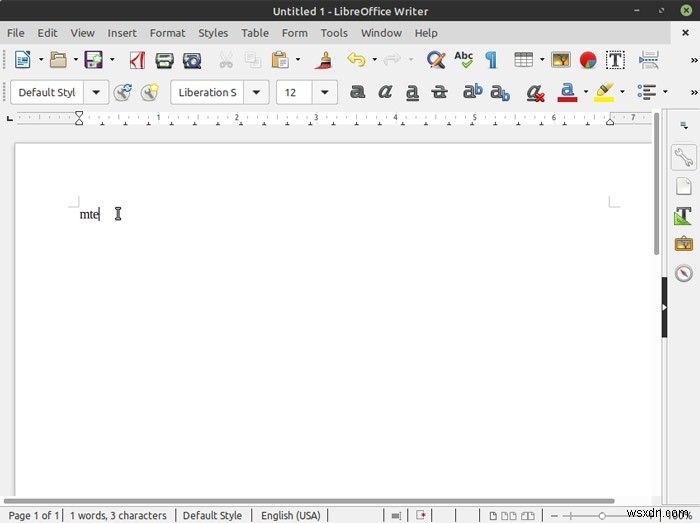Undo the last action

[x=356, y=59]
